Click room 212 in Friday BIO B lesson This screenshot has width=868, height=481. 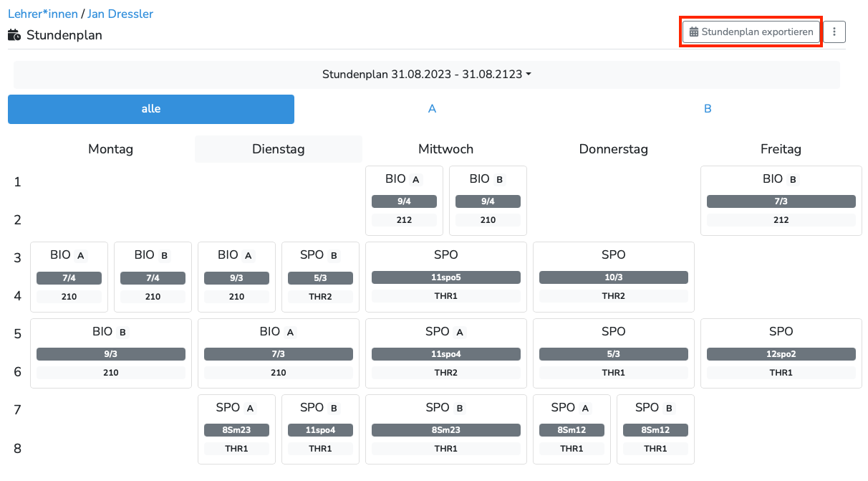(781, 220)
